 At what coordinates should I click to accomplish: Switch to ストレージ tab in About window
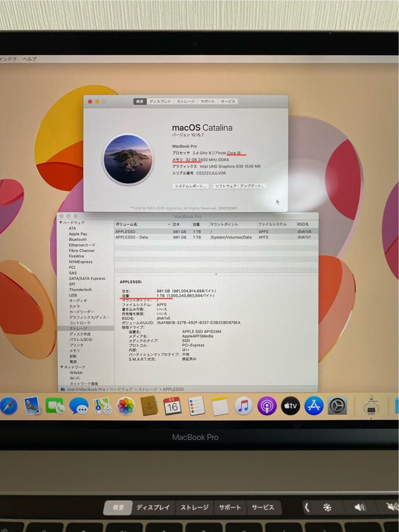click(x=186, y=101)
